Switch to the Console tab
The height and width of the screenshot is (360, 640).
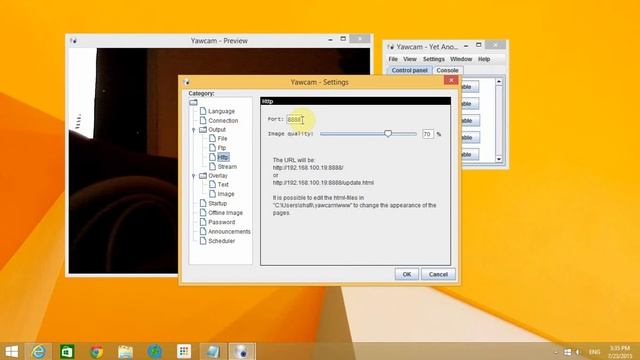click(447, 70)
